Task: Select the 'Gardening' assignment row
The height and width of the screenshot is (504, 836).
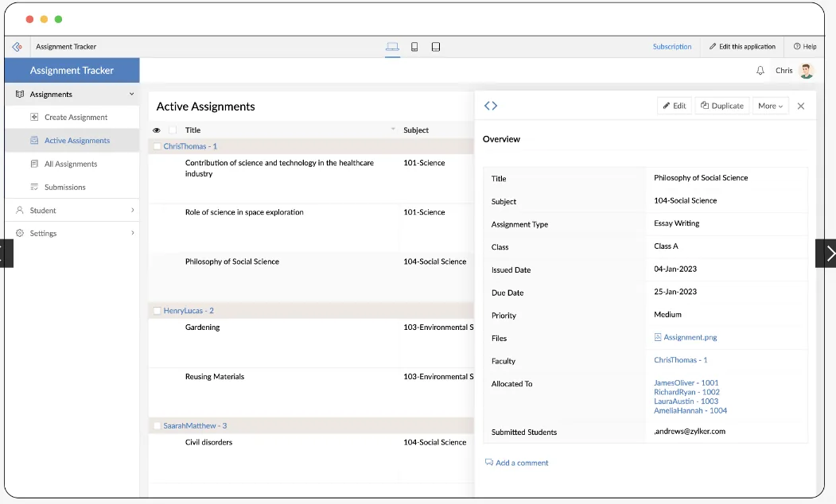Action: pyautogui.click(x=311, y=343)
